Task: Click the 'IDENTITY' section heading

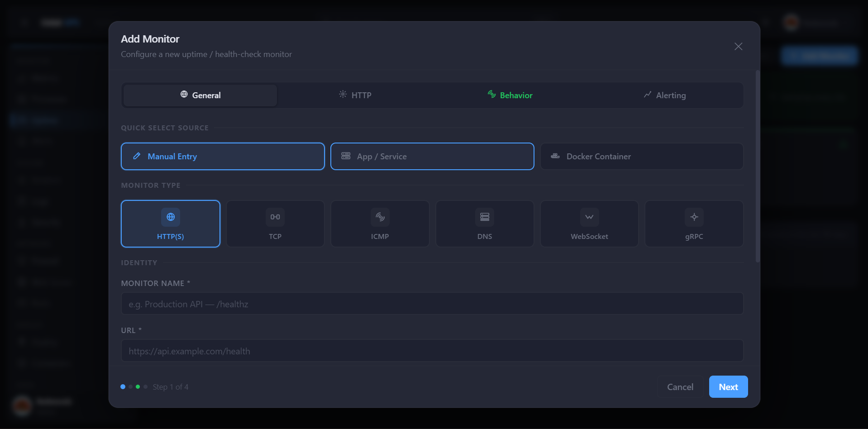Action: (139, 262)
